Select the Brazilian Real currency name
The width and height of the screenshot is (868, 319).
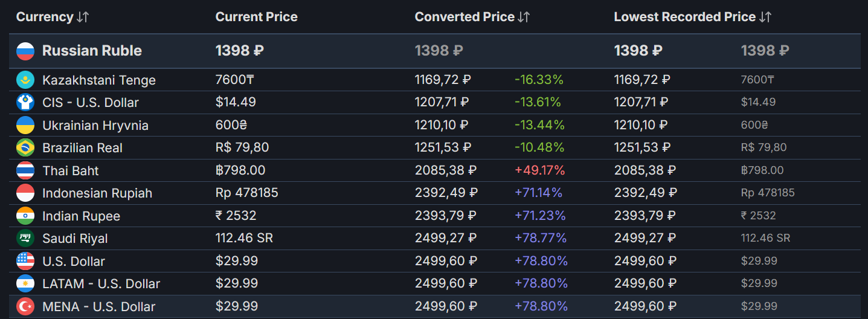(x=82, y=148)
